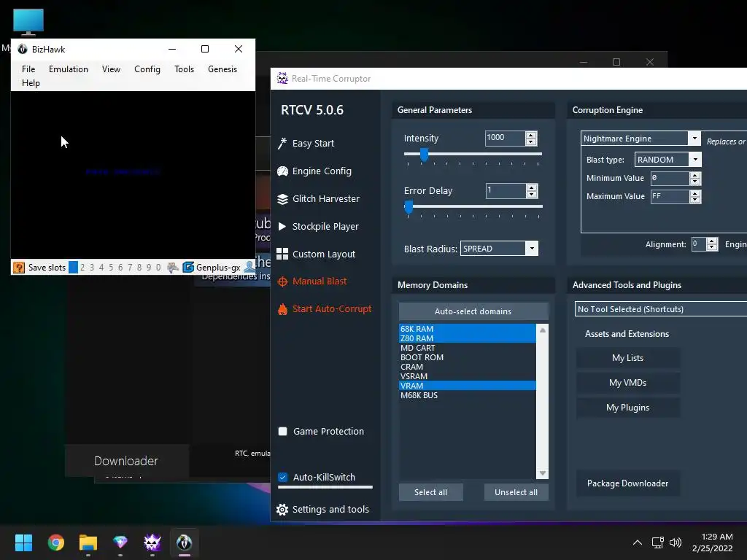Click the Genplus-gx core icon in BizHawk
Screen dimensions: 747x560
(x=188, y=268)
